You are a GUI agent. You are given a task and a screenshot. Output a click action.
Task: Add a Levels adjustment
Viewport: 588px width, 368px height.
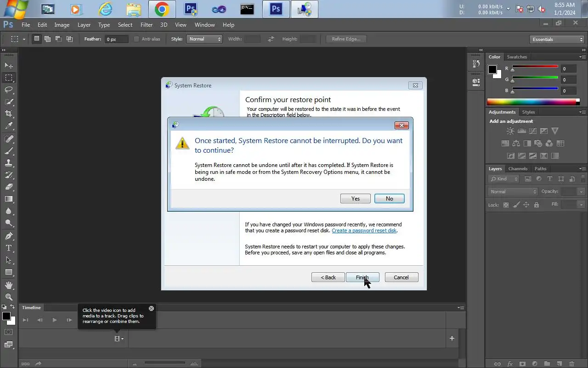click(x=521, y=131)
